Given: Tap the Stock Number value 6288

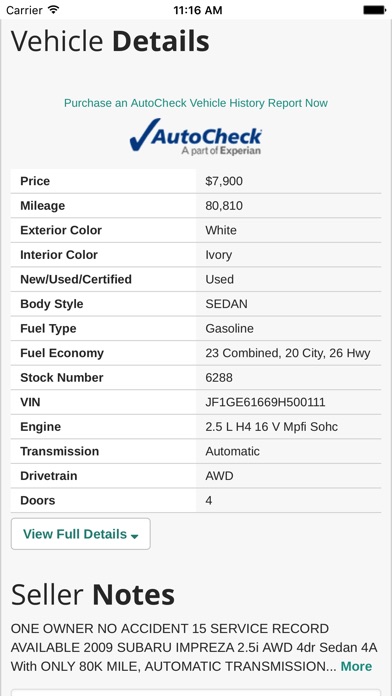Looking at the screenshot, I should click(x=219, y=378).
